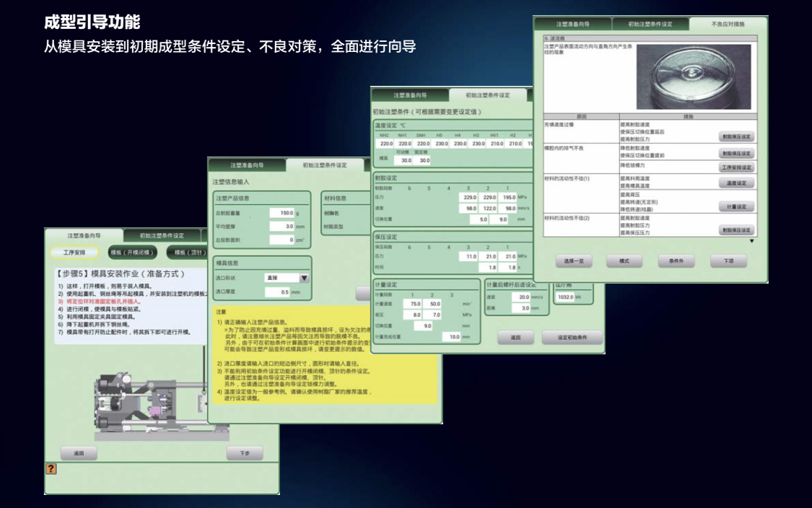Click the 温度设定 button in the countermeasure table
The height and width of the screenshot is (508, 812).
coord(736,183)
